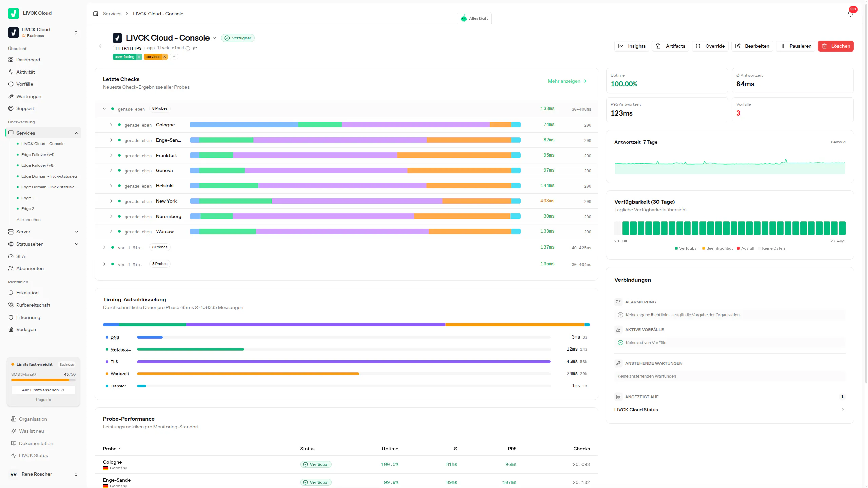Open Vorfälle in sidebar
This screenshot has height=488, width=868.
click(x=43, y=84)
